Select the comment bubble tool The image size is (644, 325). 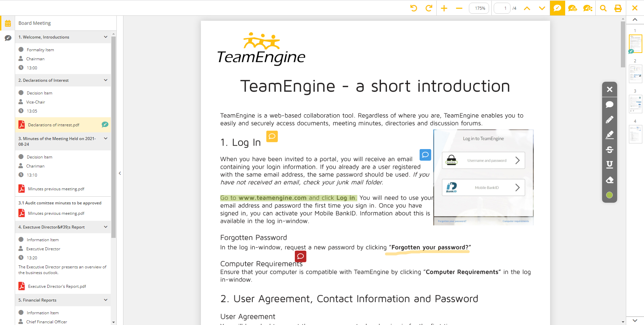pos(609,104)
